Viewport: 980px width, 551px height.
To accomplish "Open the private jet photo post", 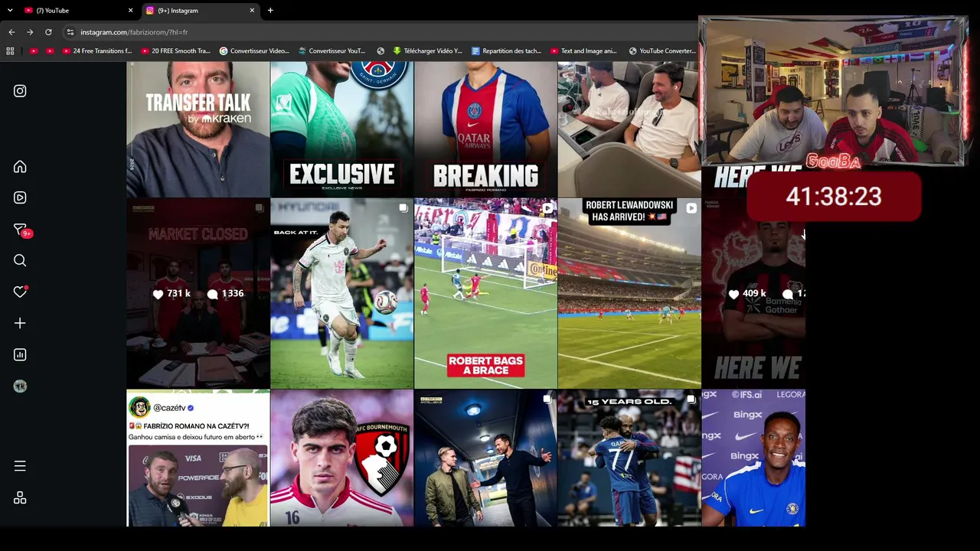I will (629, 129).
